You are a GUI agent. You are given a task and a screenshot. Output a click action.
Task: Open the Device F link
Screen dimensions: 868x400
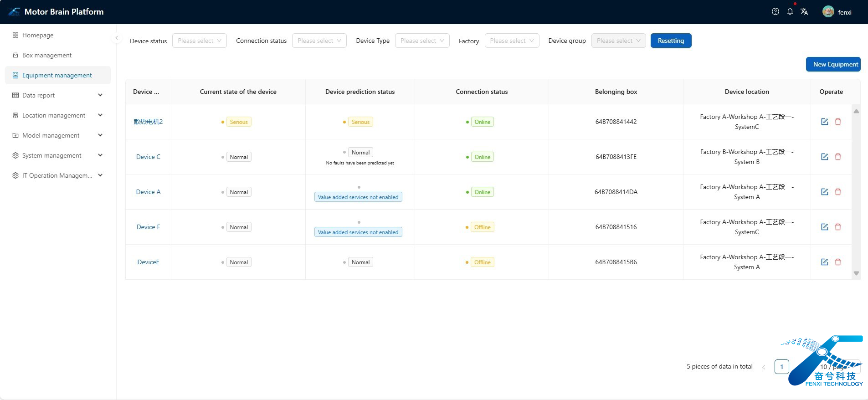tap(148, 227)
